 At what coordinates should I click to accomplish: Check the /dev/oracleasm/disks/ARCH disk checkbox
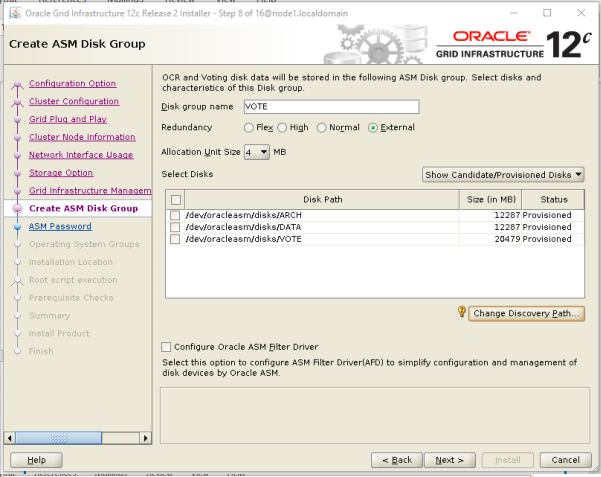175,215
